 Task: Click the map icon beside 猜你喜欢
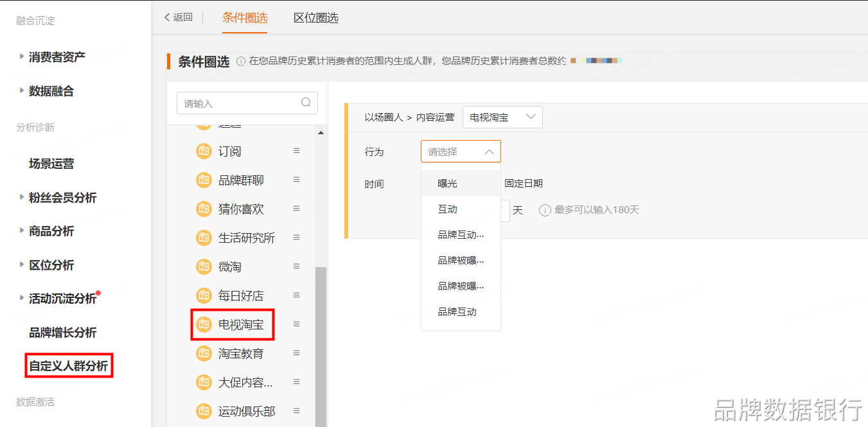coord(204,209)
